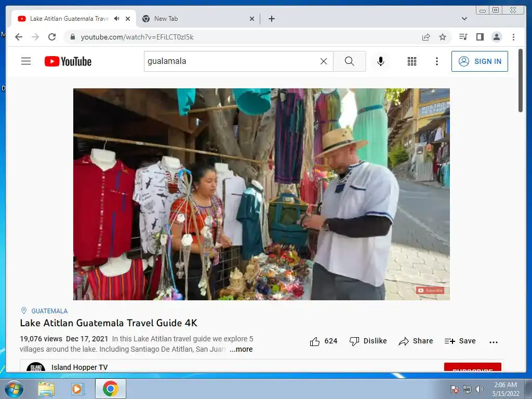
Task: Go forward in browser history
Action: click(35, 37)
